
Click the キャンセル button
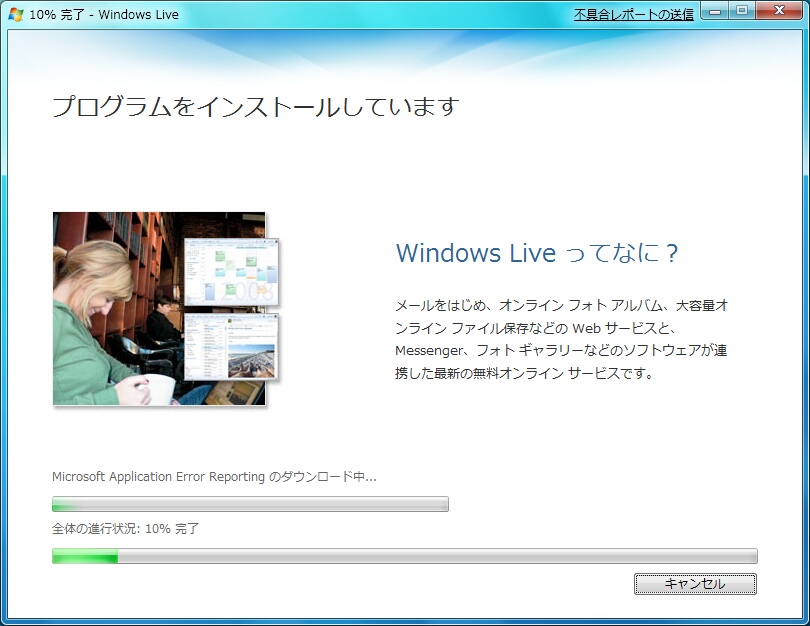coord(695,584)
